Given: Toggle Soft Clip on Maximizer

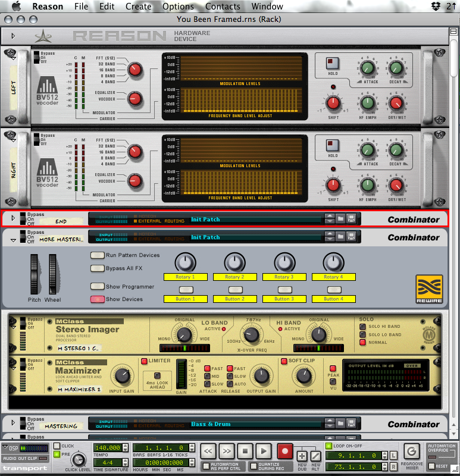Looking at the screenshot, I should (x=284, y=361).
